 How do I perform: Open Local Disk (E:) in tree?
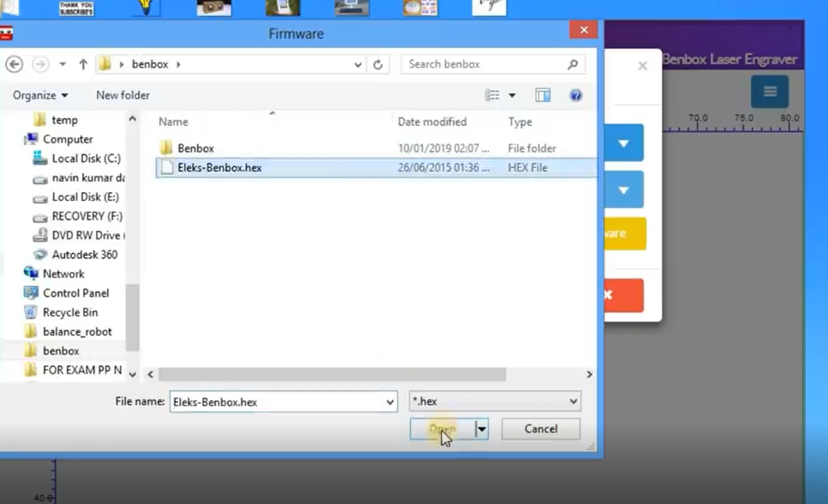(85, 197)
